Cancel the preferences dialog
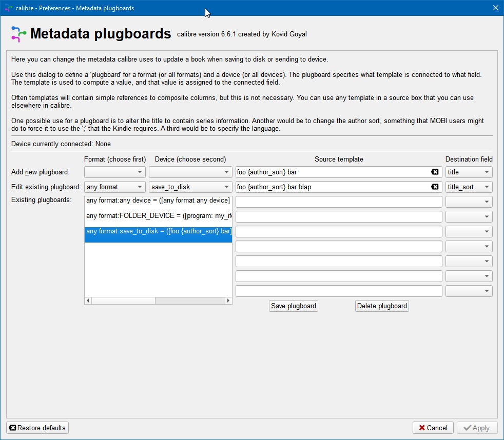This screenshot has height=440, width=504. [x=433, y=428]
